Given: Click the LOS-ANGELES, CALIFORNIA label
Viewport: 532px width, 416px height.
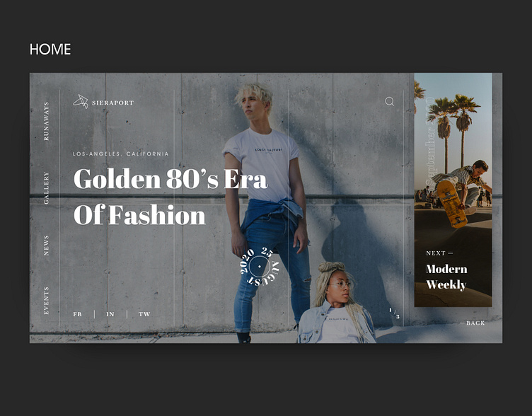Looking at the screenshot, I should coord(121,154).
